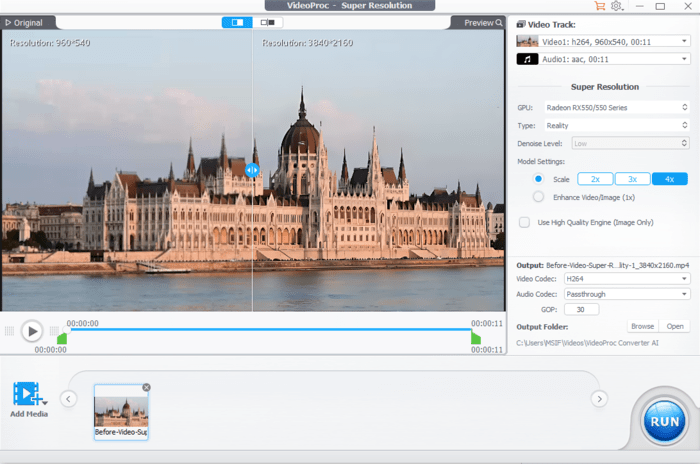The image size is (700, 464).
Task: Select the Original tab
Action: click(x=24, y=23)
